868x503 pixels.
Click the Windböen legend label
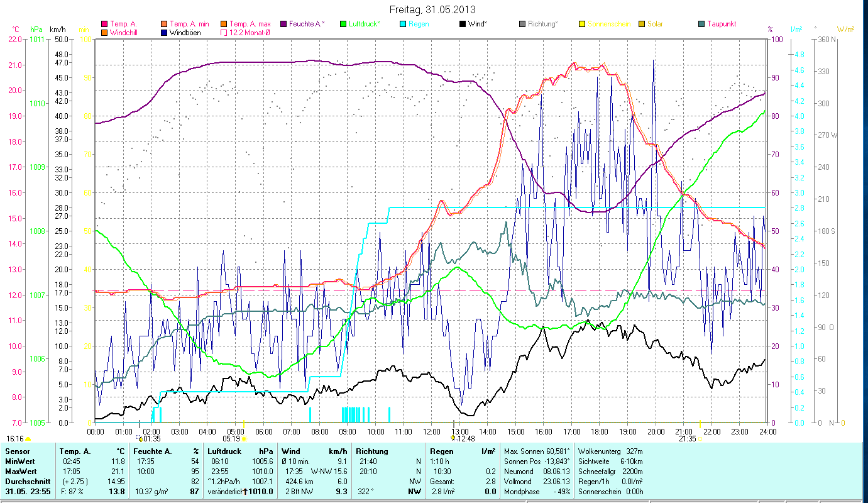tap(185, 32)
